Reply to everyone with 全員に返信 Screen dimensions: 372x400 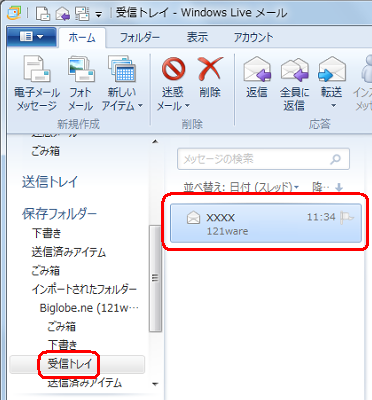(294, 84)
